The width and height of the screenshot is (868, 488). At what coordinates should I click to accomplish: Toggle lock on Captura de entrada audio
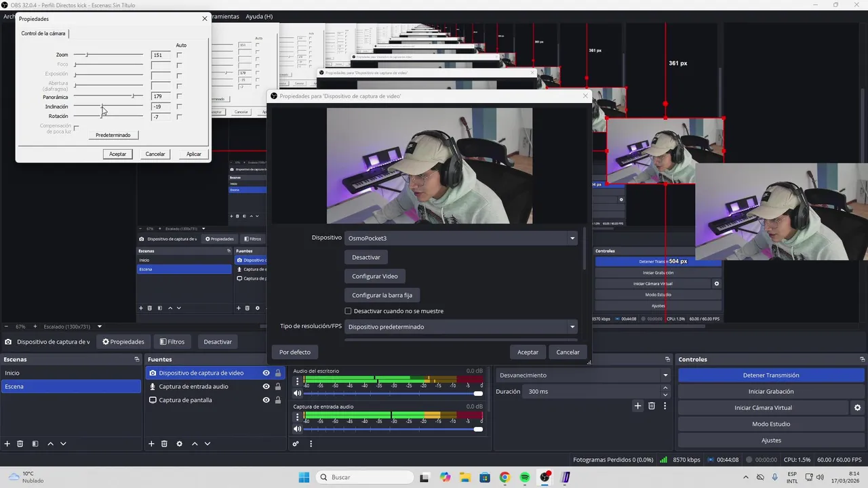pos(277,386)
